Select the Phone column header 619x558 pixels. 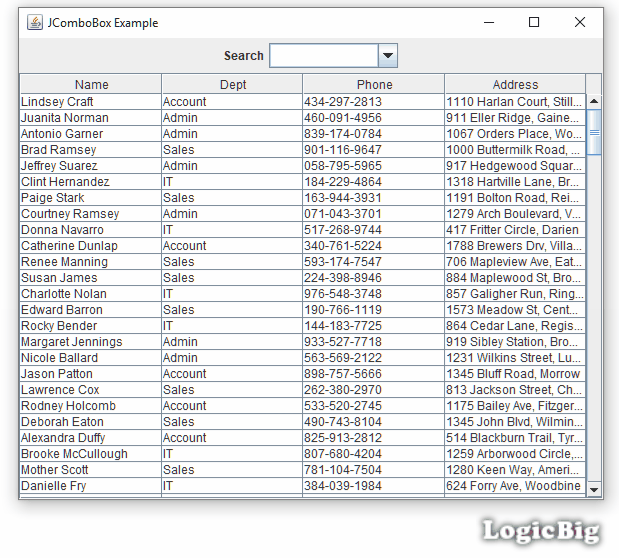(374, 85)
